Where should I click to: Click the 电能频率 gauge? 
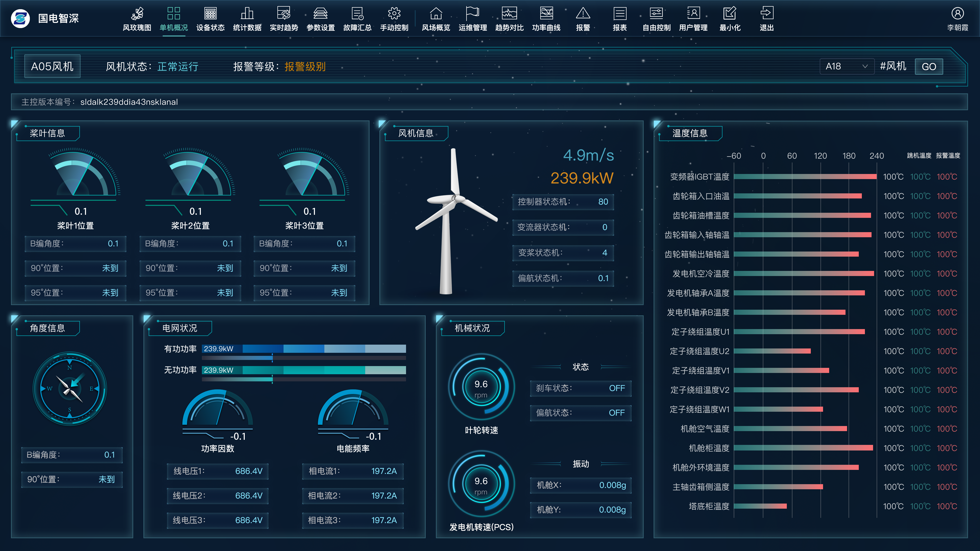[353, 408]
